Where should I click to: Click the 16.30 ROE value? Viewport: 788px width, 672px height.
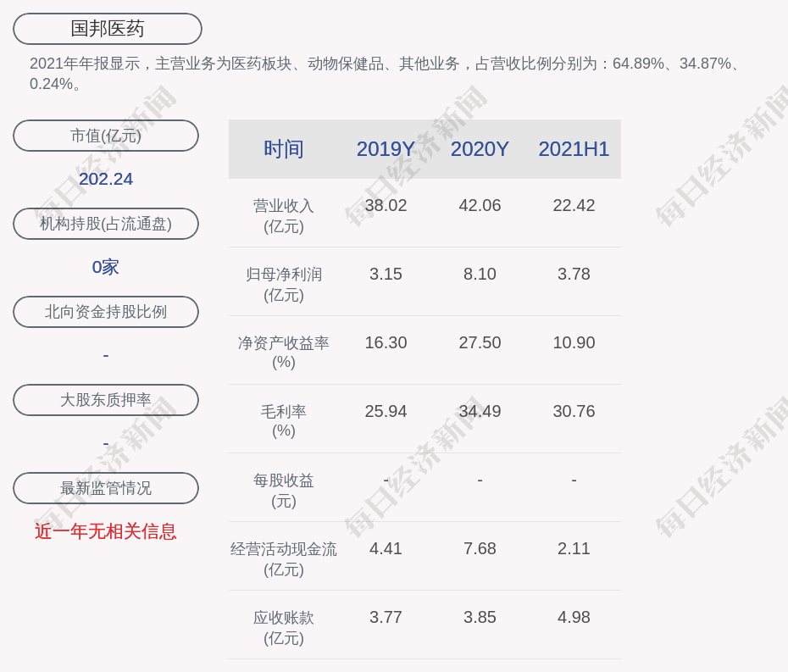(x=386, y=343)
